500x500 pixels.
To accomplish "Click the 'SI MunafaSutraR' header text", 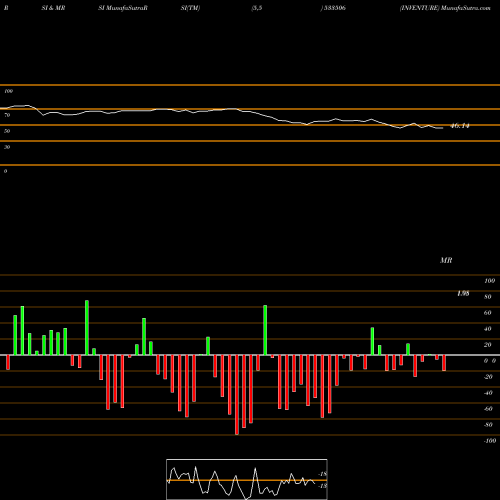I will [123, 8].
